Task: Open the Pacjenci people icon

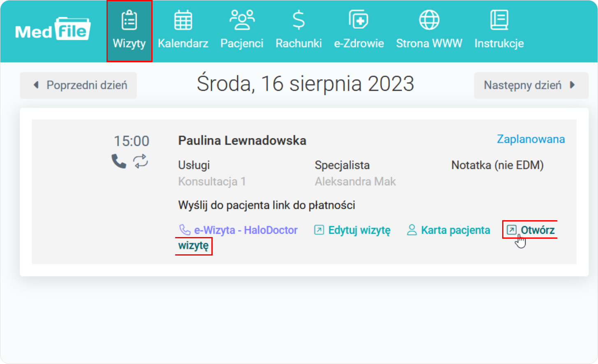Action: click(x=242, y=20)
